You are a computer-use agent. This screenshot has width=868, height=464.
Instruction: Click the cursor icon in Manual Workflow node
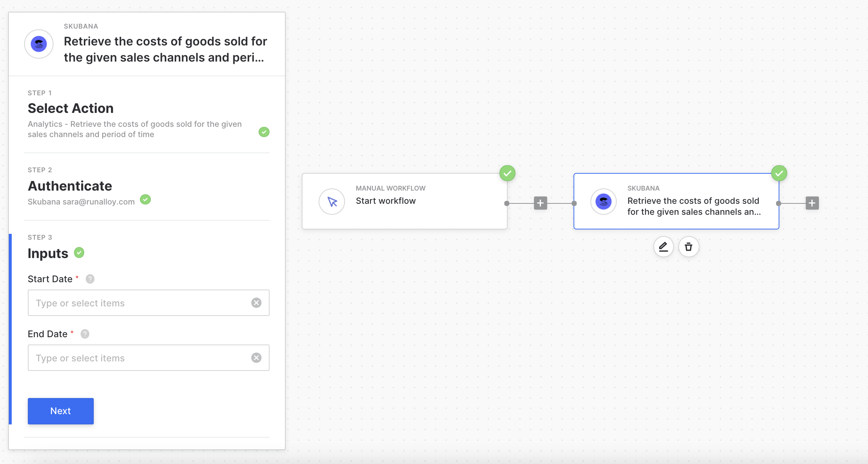click(332, 202)
